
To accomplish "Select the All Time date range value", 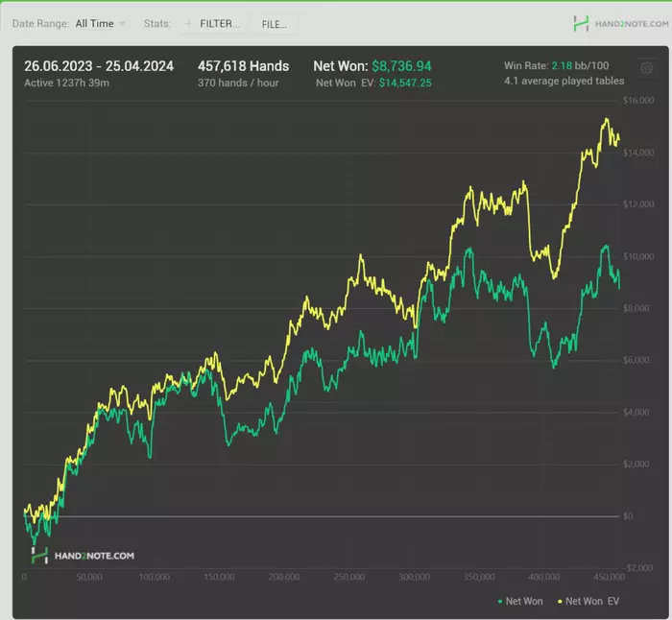I will 94,24.
